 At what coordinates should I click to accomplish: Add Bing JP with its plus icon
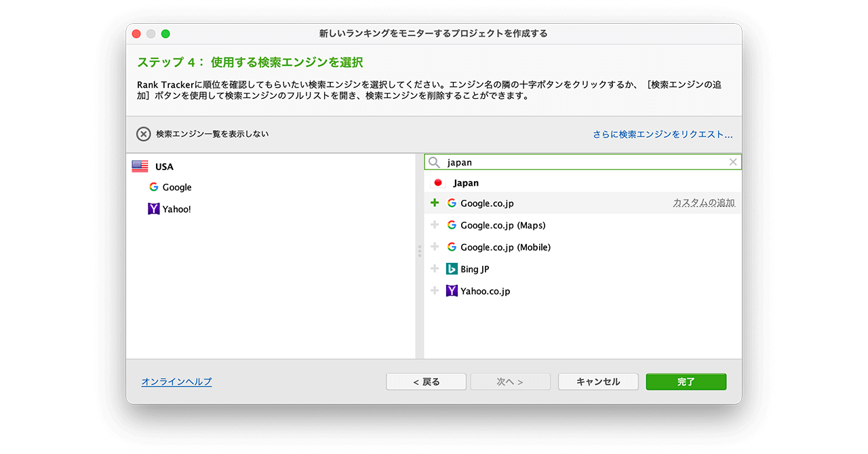[435, 269]
